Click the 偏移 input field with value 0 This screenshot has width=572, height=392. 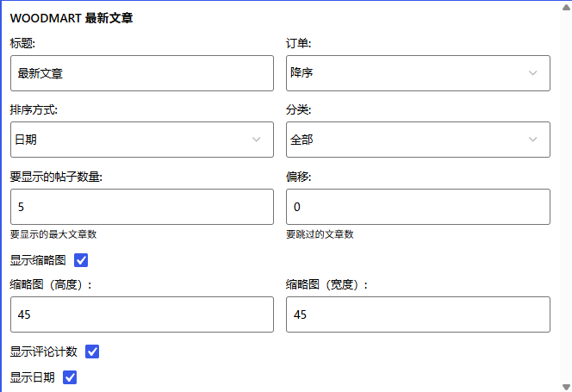pos(418,207)
